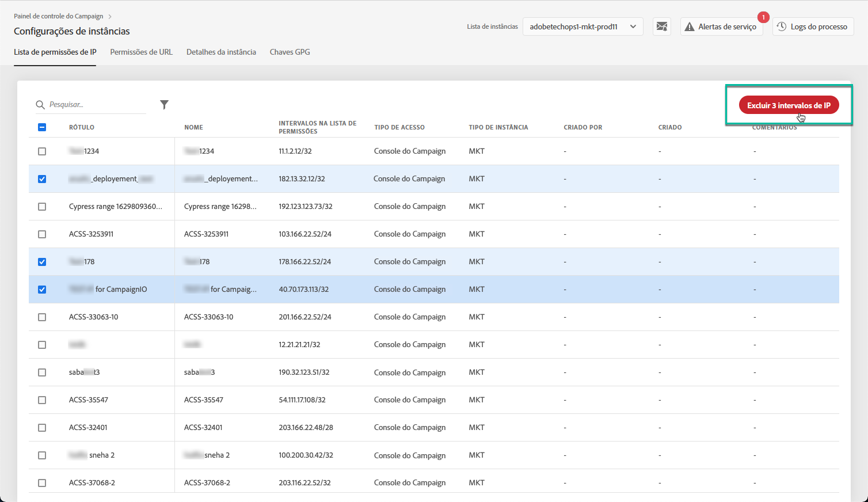This screenshot has height=502, width=868.
Task: Click the breadcrumb chevron arrow
Action: (110, 17)
